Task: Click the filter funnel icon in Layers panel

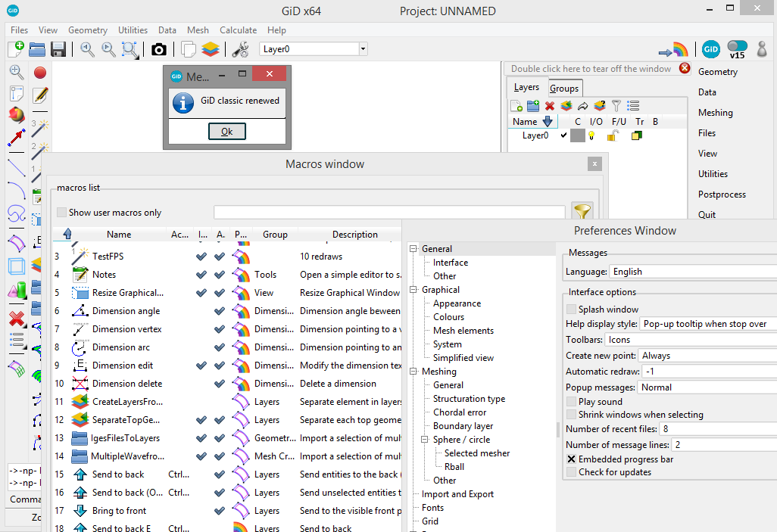Action: click(x=616, y=105)
